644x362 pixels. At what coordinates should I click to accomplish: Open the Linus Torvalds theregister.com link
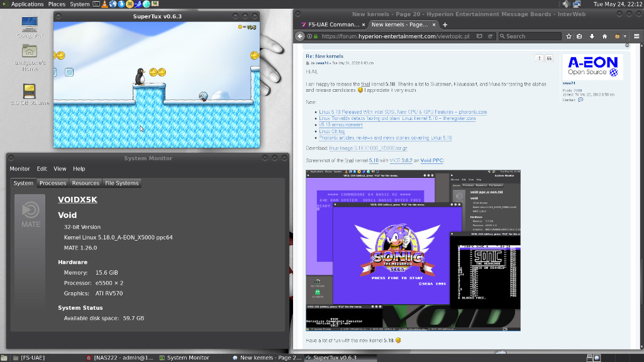pos(397,118)
